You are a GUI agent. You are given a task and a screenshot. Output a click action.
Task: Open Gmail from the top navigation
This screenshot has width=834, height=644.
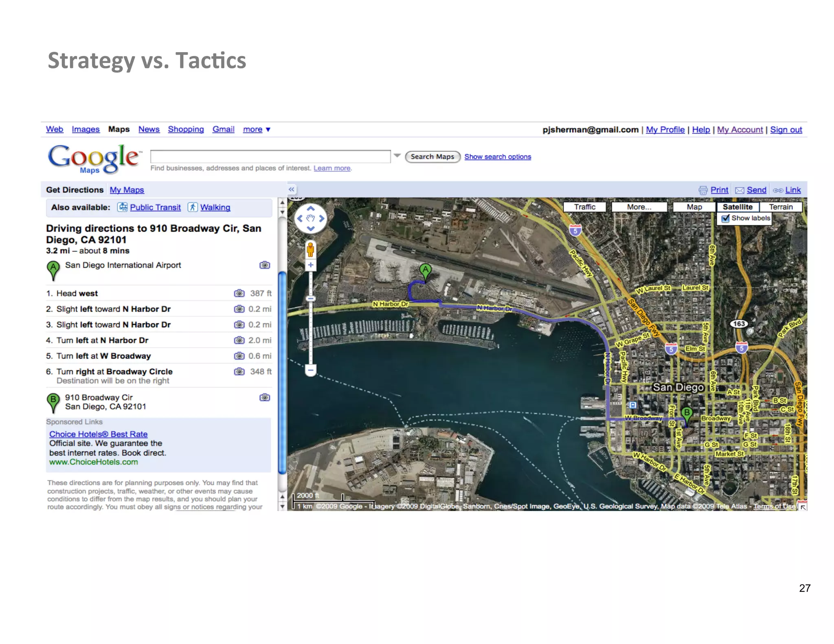point(223,129)
